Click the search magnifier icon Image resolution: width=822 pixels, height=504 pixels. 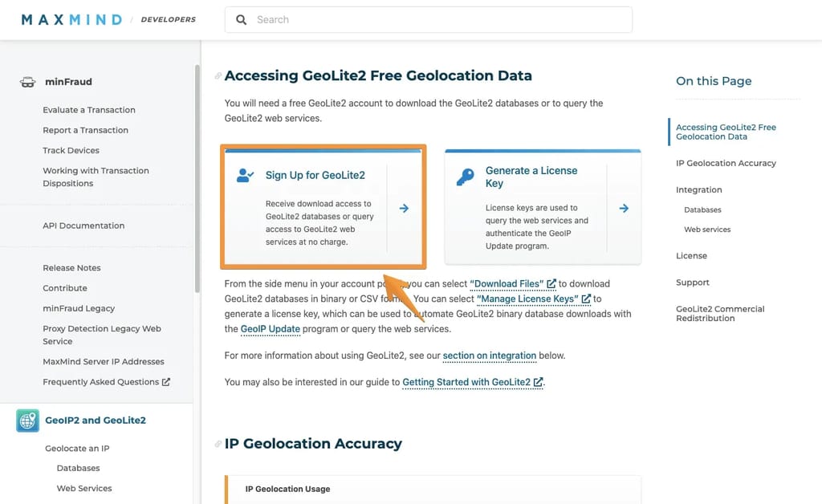[242, 19]
